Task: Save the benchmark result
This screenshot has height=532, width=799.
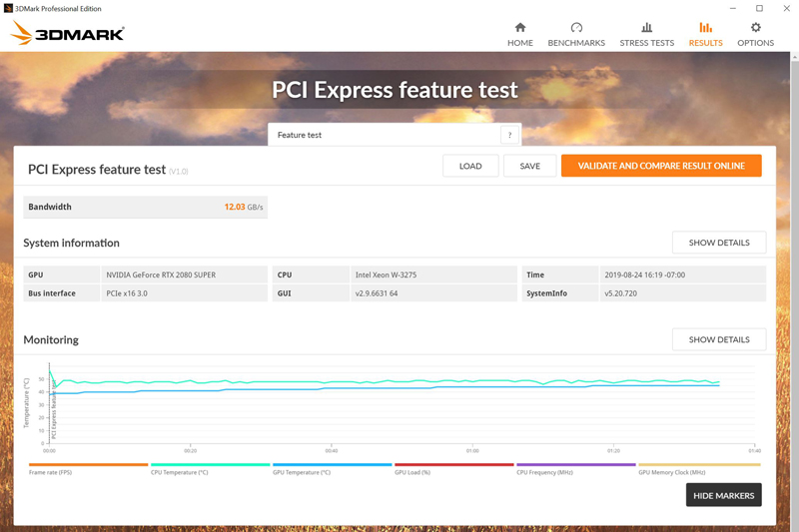Action: (529, 166)
